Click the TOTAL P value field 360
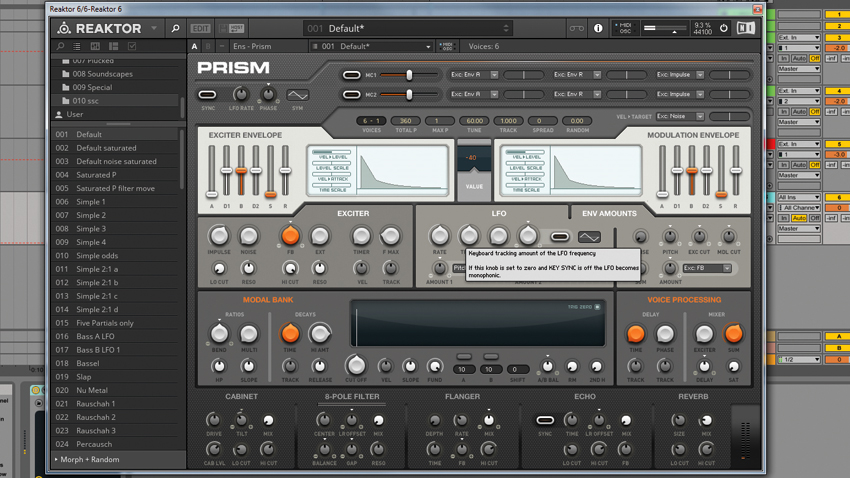 (405, 121)
